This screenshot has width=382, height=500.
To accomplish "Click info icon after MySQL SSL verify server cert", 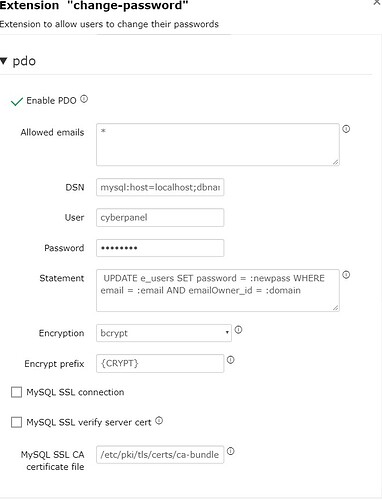I will coord(159,421).
